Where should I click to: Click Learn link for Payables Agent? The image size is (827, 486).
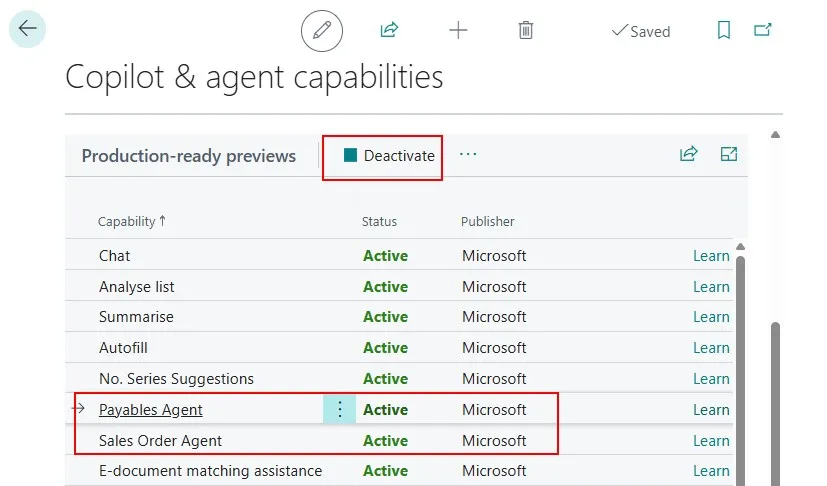tap(711, 410)
